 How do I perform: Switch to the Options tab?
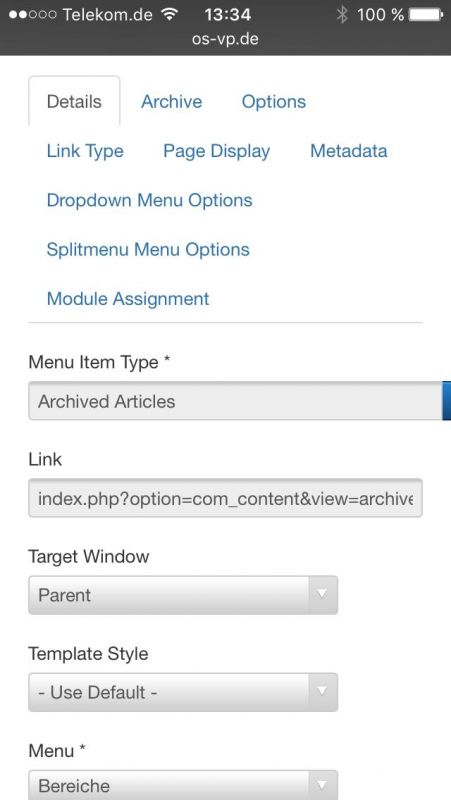273,102
